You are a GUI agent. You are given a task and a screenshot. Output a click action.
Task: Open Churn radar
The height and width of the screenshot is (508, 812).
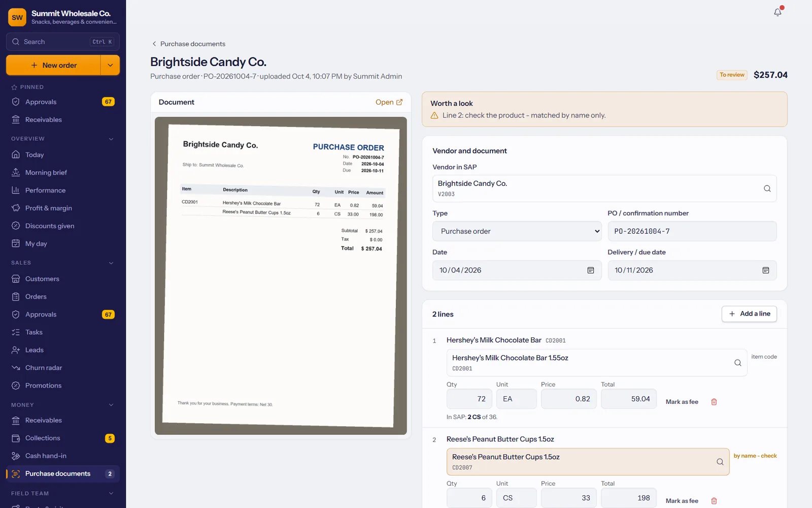(x=63, y=367)
